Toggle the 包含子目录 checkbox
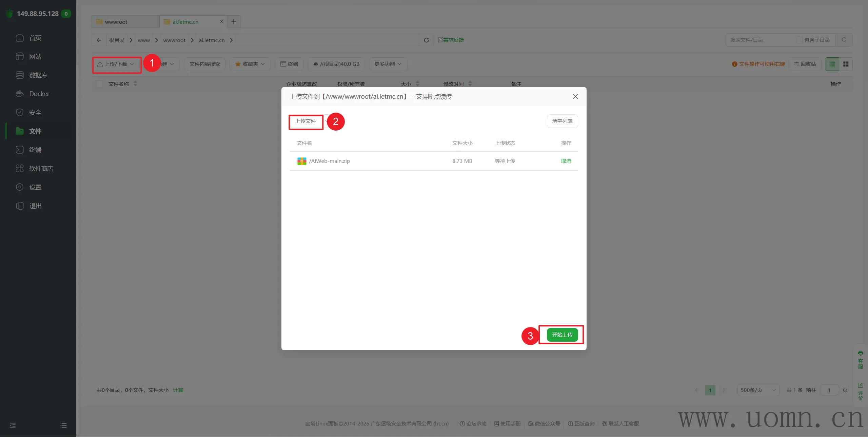 799,40
